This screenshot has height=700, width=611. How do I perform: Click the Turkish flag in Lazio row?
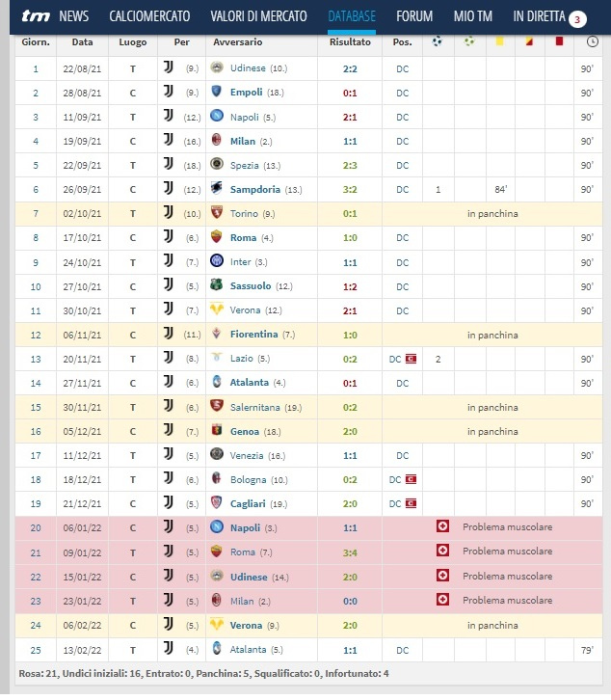click(411, 359)
